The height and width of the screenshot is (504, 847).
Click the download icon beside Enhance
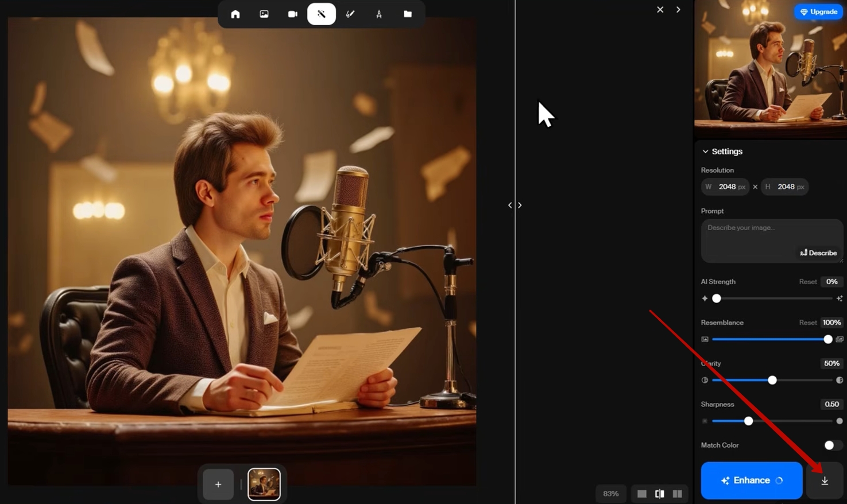click(x=825, y=480)
